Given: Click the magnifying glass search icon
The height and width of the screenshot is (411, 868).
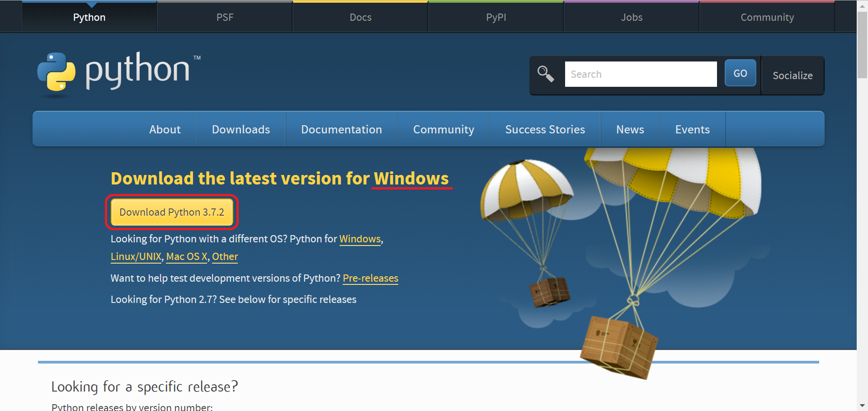Looking at the screenshot, I should pyautogui.click(x=545, y=74).
